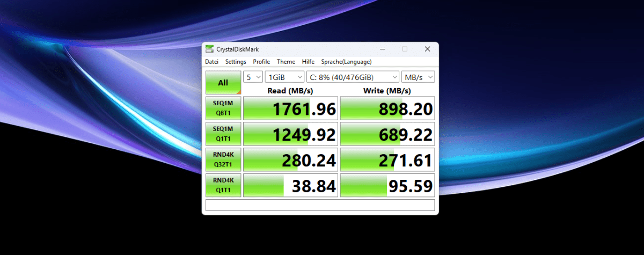Run the SEQ1M Q8T1 test

click(223, 108)
